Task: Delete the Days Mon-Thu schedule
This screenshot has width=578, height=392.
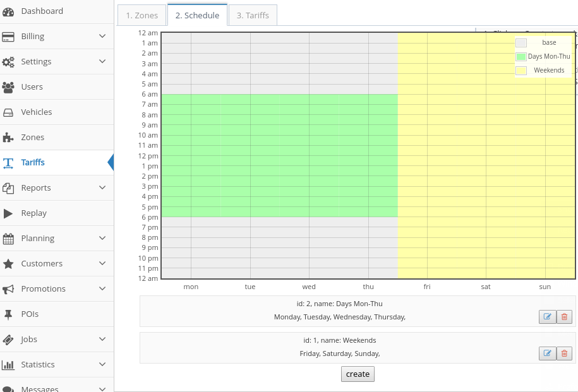Action: point(564,317)
